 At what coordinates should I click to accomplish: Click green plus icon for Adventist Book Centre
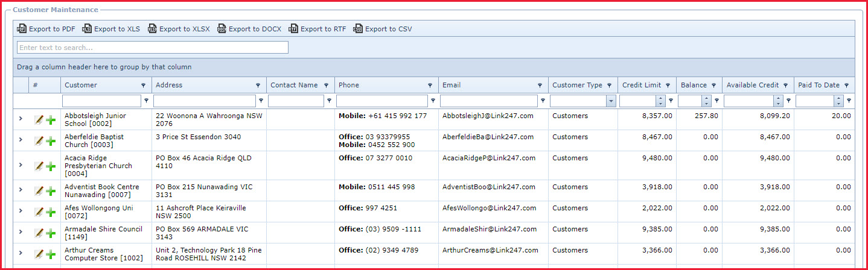[51, 190]
